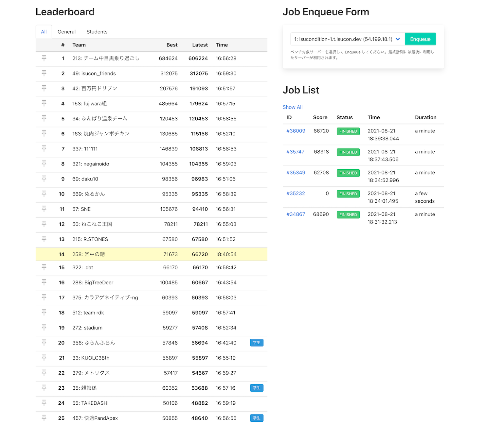Toggle pin for KUOLC38th team
Viewport: 504px width, 423px height.
pos(44,358)
